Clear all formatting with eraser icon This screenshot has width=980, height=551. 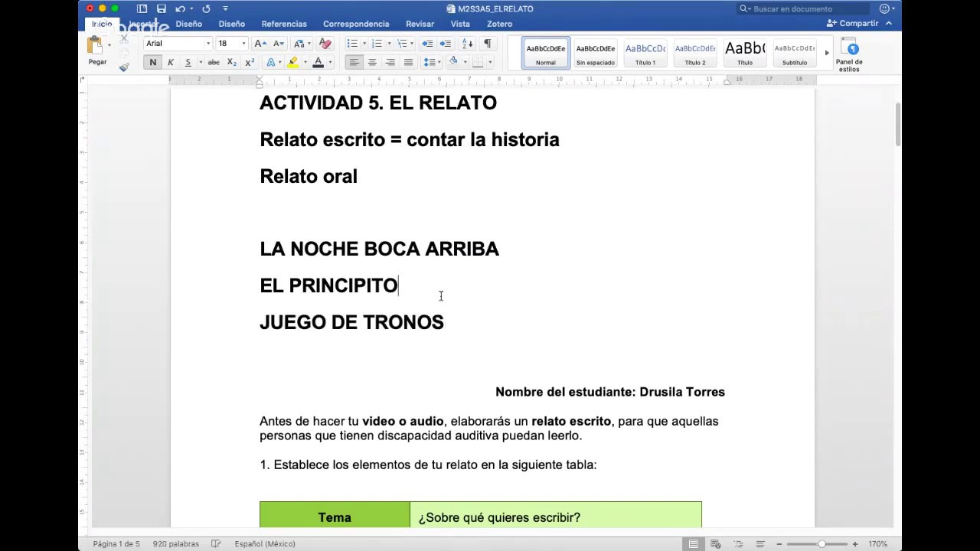[x=325, y=44]
